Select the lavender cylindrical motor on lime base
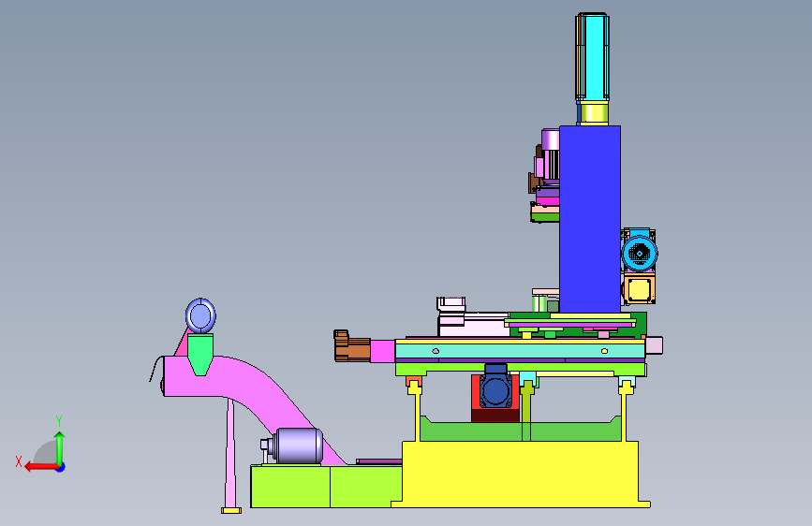812x526 pixels. point(297,446)
